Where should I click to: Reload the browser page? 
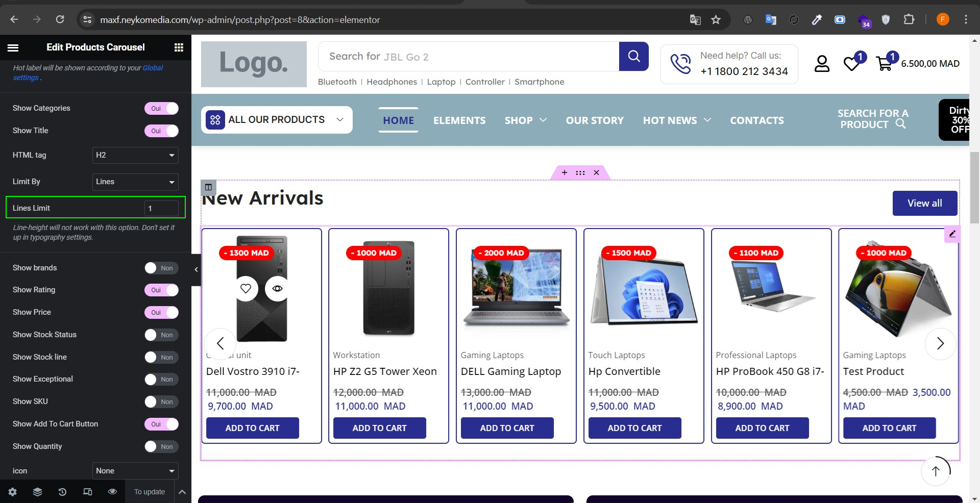[60, 19]
